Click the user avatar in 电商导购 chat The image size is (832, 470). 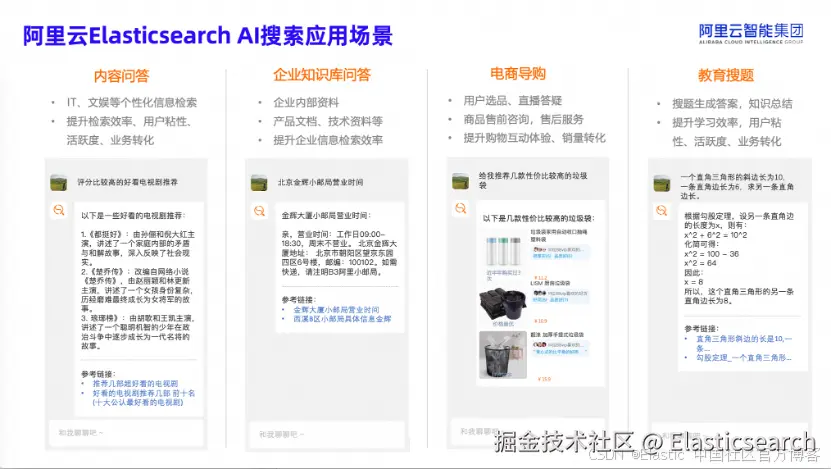460,181
